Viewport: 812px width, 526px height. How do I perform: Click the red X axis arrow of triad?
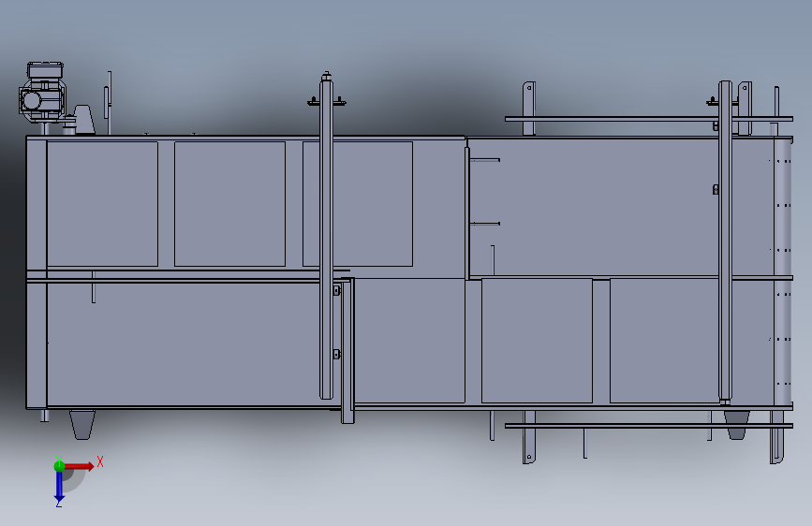coord(80,466)
